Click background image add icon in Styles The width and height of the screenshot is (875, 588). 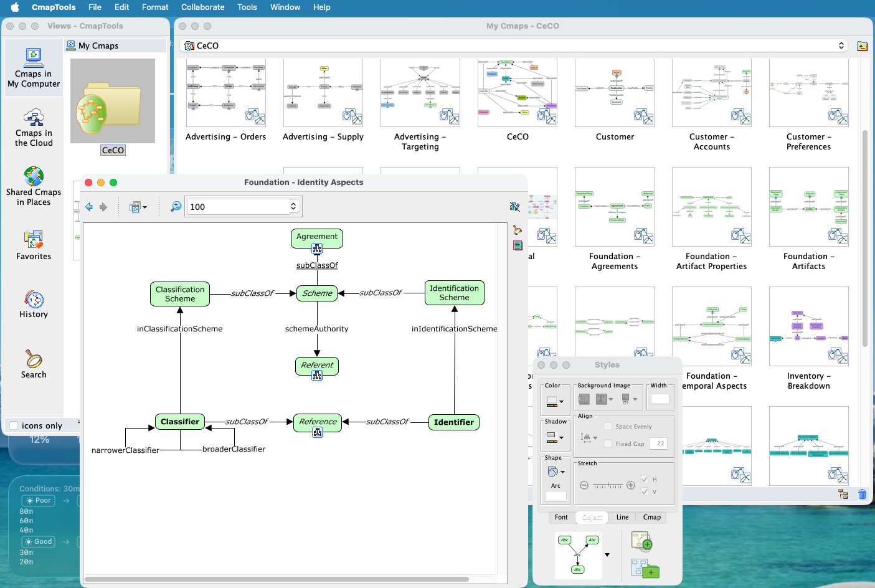pos(584,399)
